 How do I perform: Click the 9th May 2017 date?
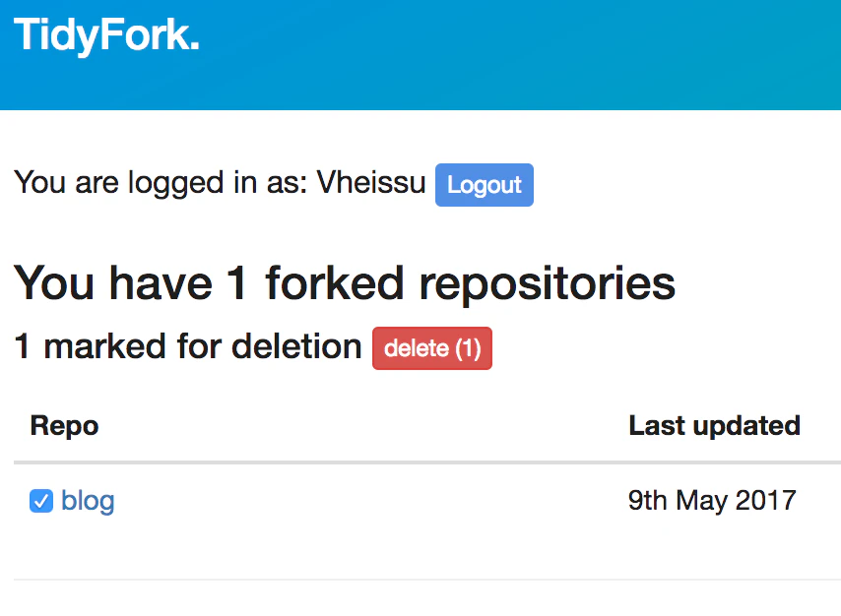coord(711,501)
